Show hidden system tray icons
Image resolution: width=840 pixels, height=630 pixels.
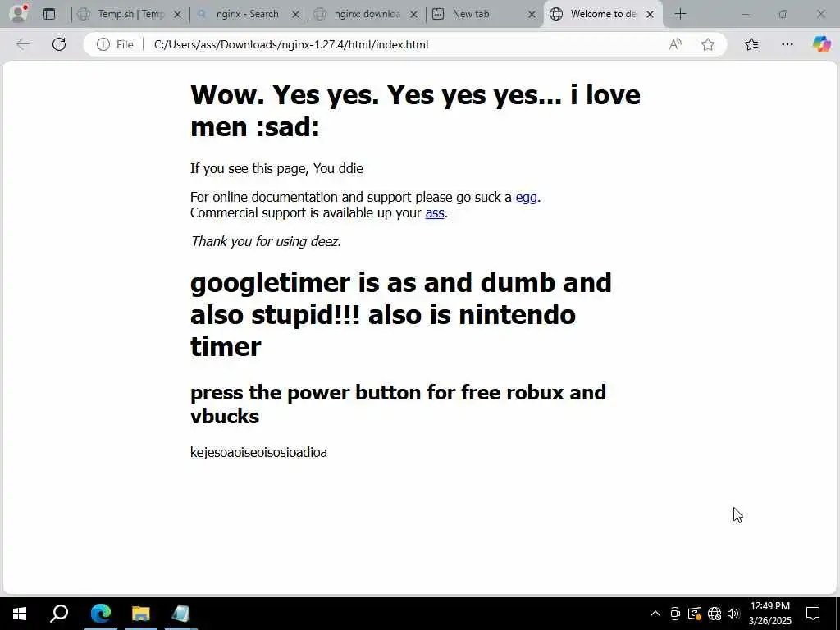tap(655, 614)
